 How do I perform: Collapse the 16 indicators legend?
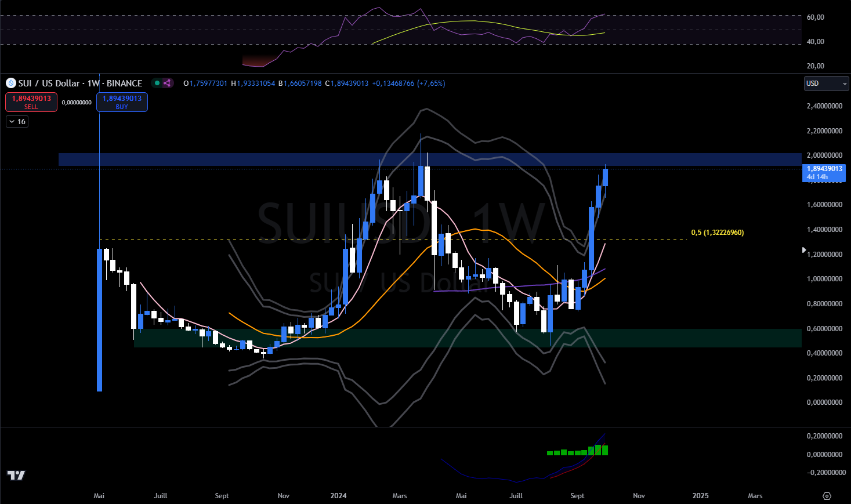[17, 122]
